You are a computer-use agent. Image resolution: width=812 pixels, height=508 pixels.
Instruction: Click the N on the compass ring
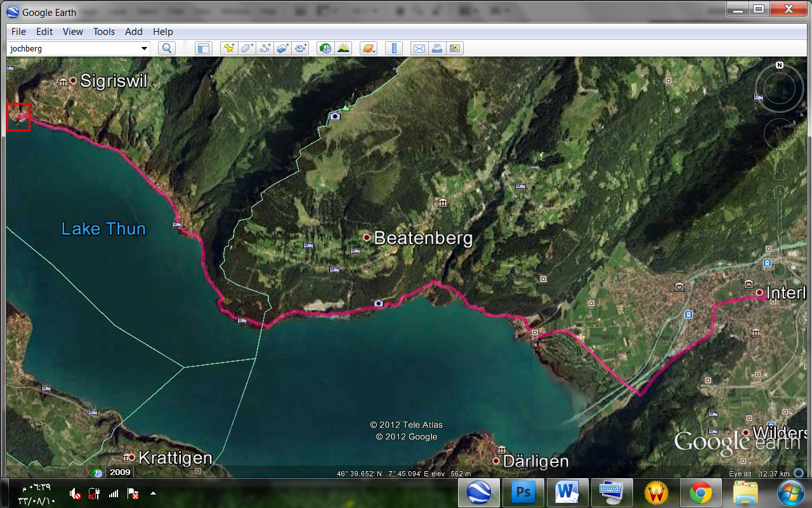tap(779, 65)
